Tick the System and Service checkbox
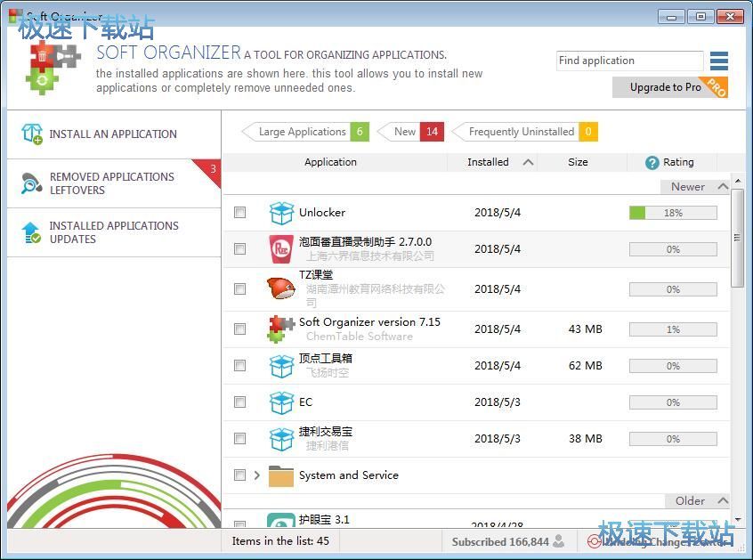The image size is (753, 560). tap(239, 475)
